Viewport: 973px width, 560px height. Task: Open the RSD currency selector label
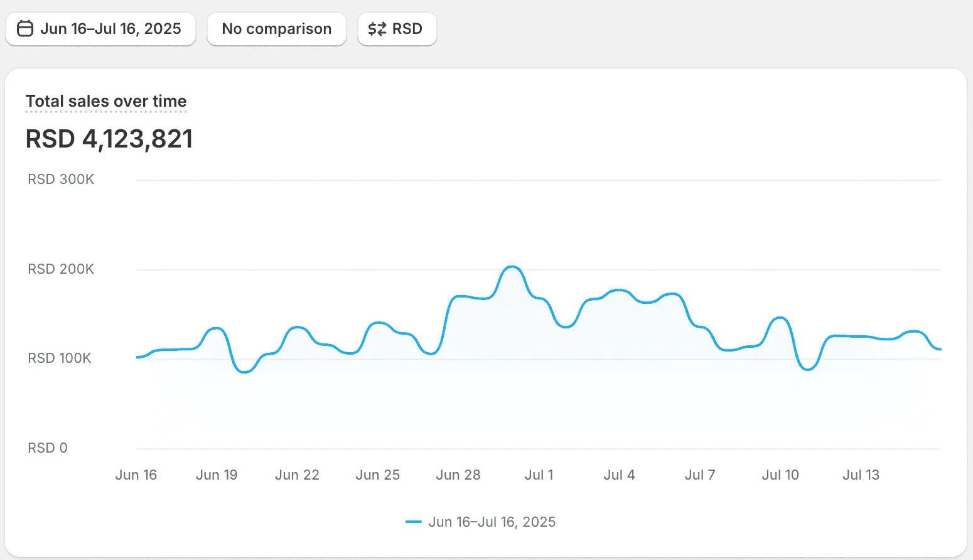(407, 29)
